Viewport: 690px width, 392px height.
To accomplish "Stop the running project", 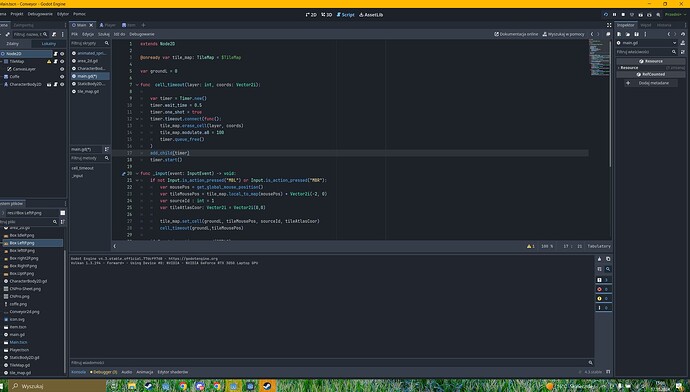I will coord(623,15).
